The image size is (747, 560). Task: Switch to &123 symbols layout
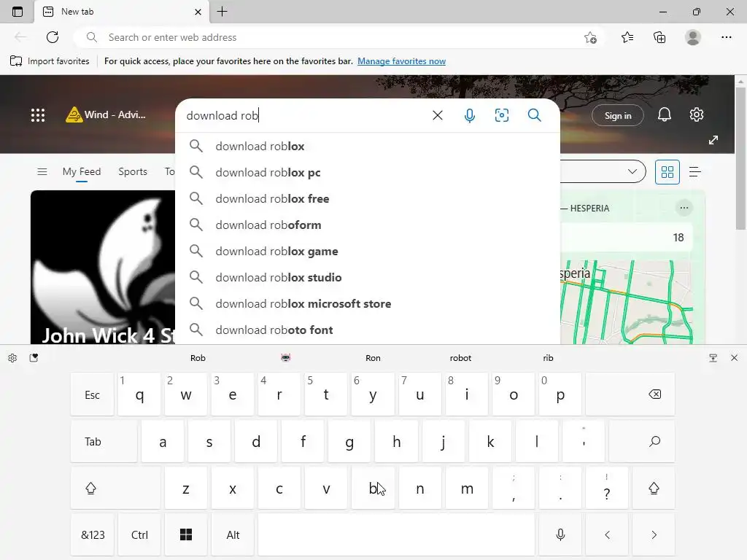point(93,534)
